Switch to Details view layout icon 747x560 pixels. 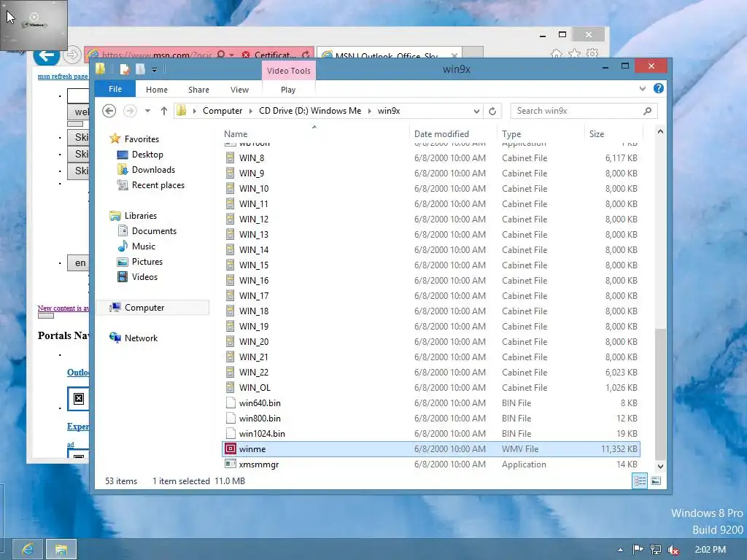(x=640, y=481)
